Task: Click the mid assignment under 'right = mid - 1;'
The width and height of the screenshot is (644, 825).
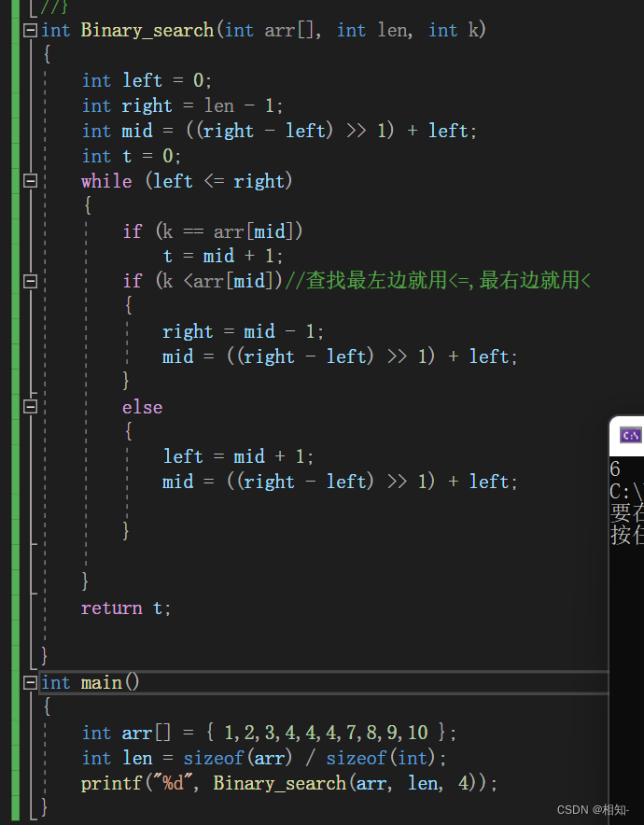Action: pos(341,357)
